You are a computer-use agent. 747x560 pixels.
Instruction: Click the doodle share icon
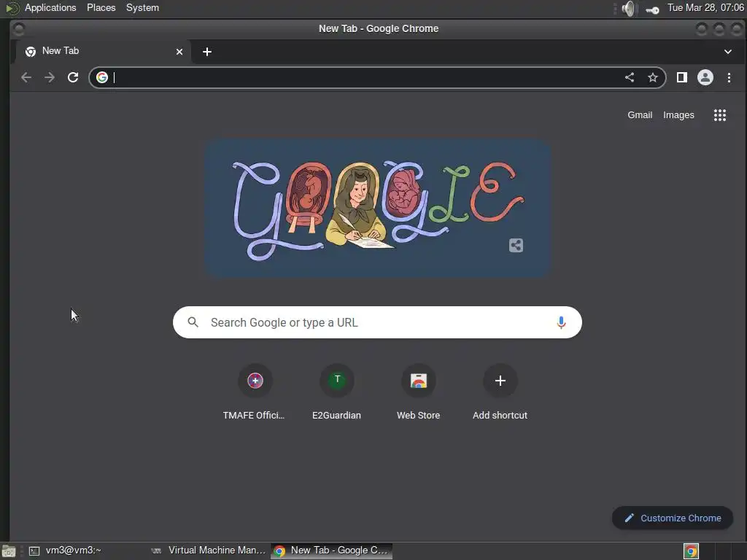click(516, 245)
